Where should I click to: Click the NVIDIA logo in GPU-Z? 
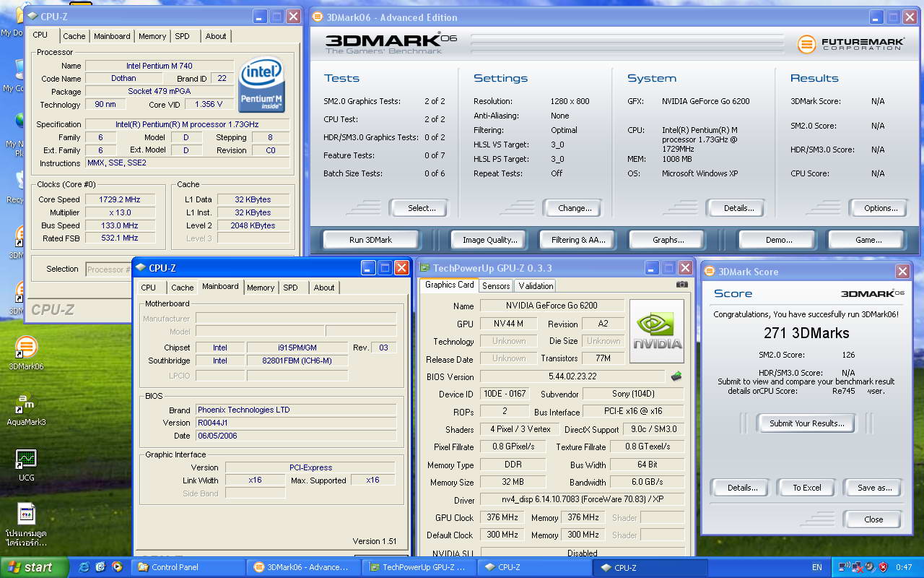(x=657, y=332)
